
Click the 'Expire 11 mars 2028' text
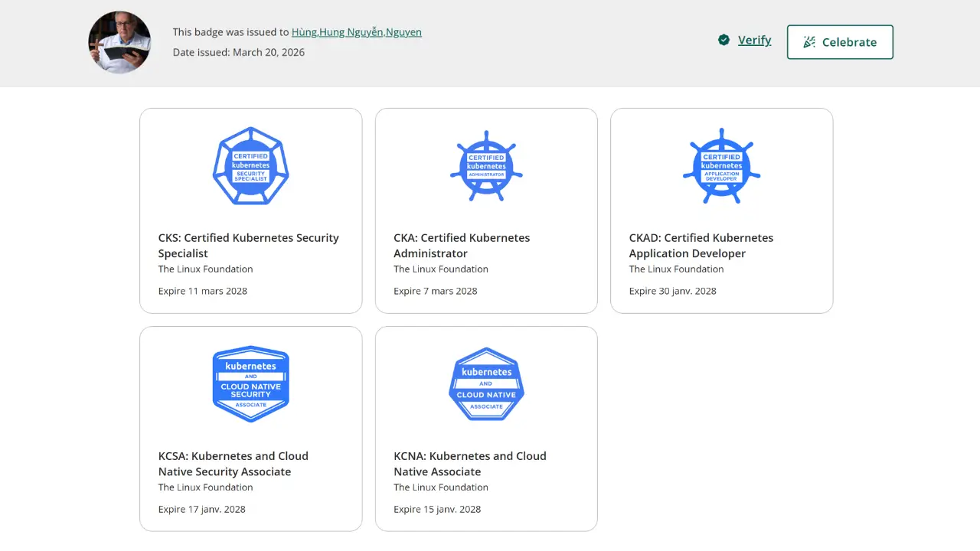pos(203,291)
